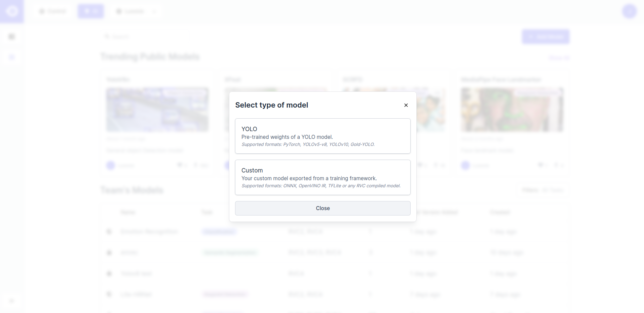
Task: Click the icon on the first Team's Models row
Action: (x=109, y=232)
